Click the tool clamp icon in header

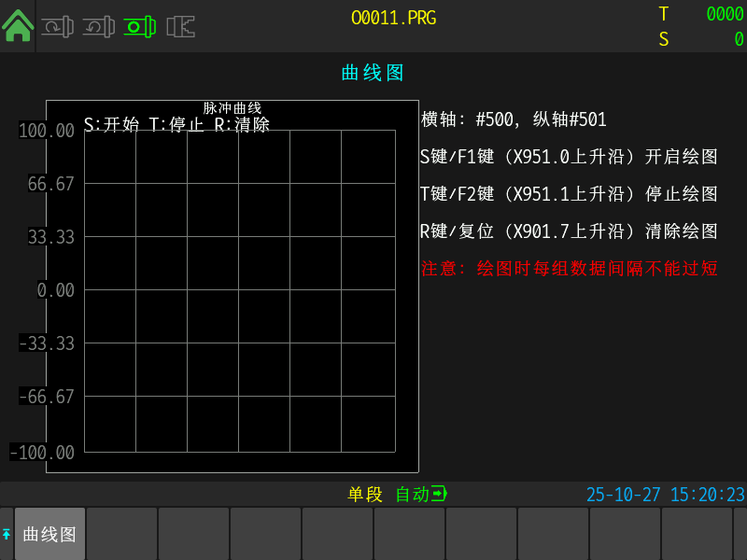[x=179, y=26]
